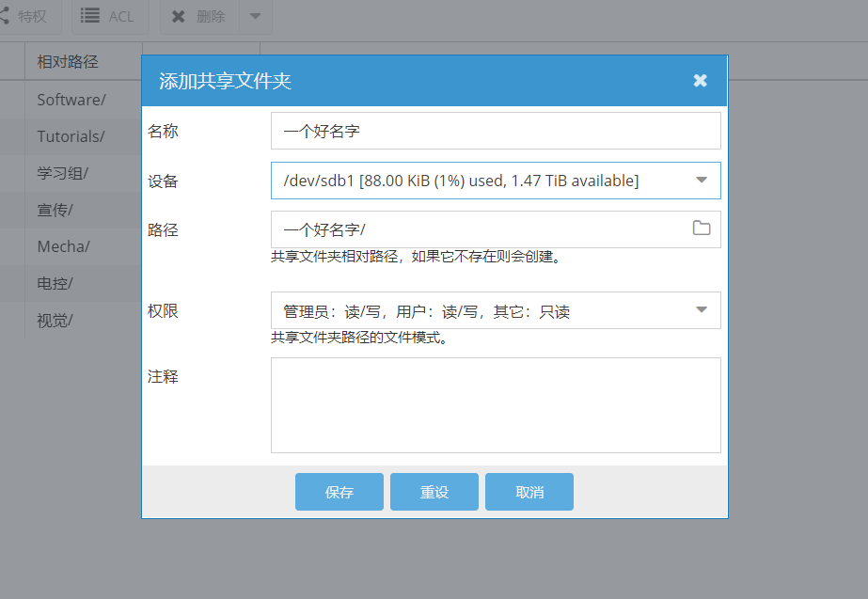Select the 学习组/ row

(x=62, y=173)
